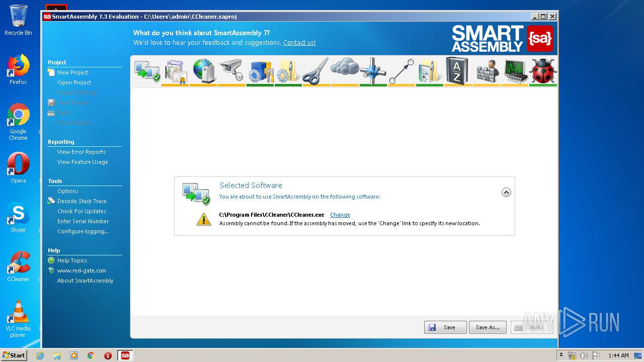Click the New Project document icon
Image resolution: width=644 pixels, height=362 pixels.
[x=51, y=72]
